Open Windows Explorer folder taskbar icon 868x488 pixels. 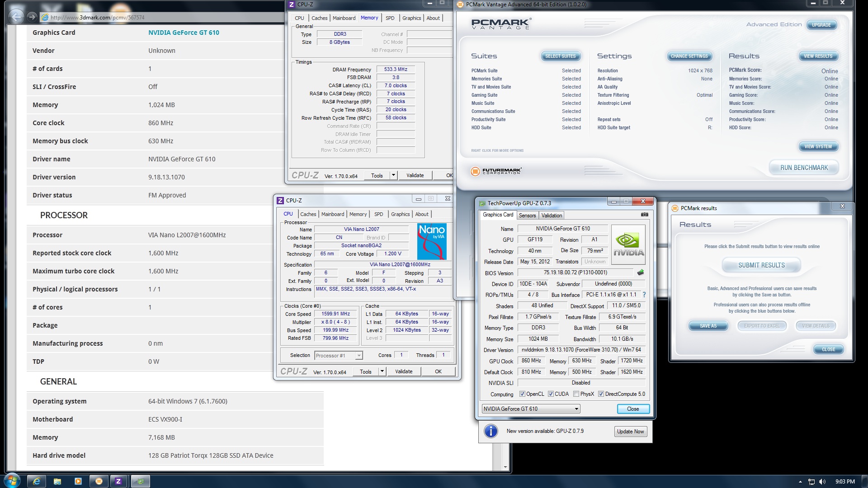[57, 481]
